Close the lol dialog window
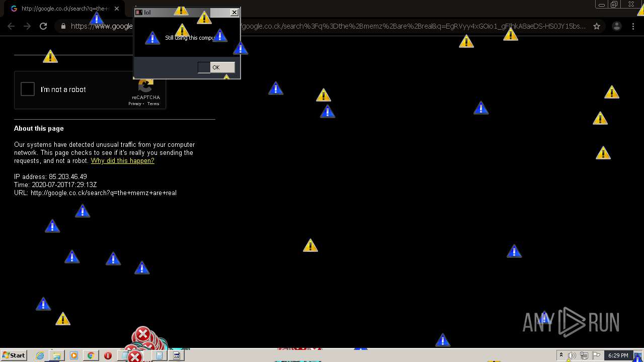The width and height of the screenshot is (644, 362). coord(234,13)
